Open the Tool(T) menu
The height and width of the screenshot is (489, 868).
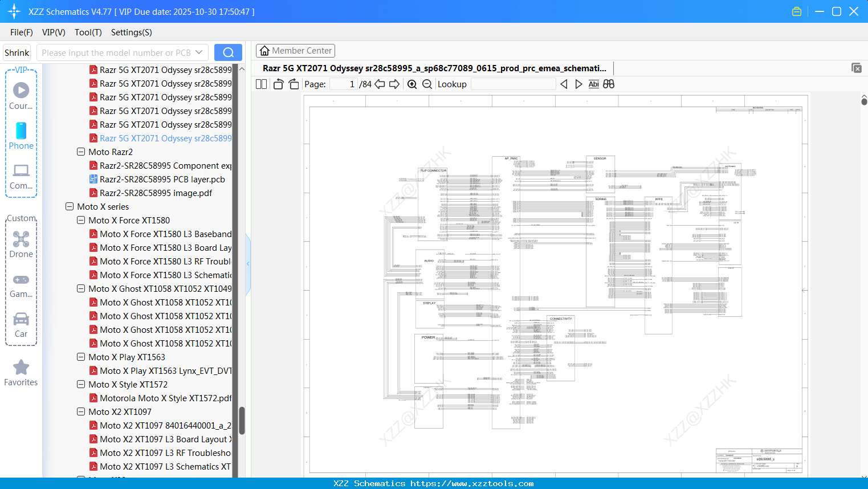[x=88, y=32]
